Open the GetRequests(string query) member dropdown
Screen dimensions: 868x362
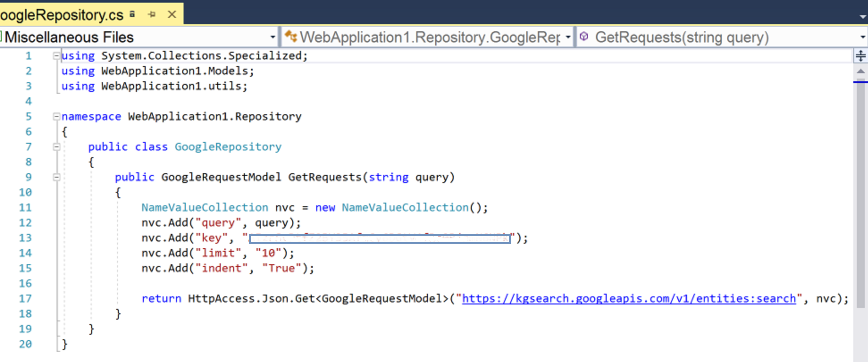point(862,37)
